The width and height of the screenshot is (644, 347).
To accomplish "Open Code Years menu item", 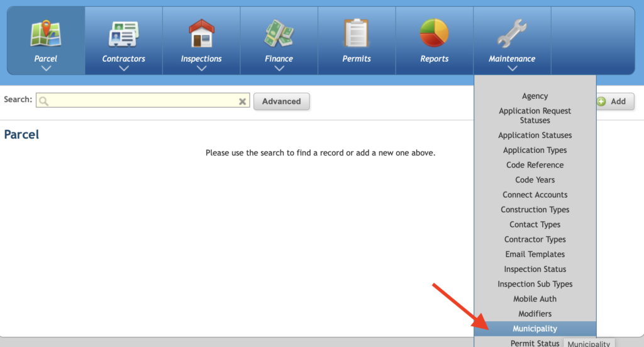I will pos(535,179).
